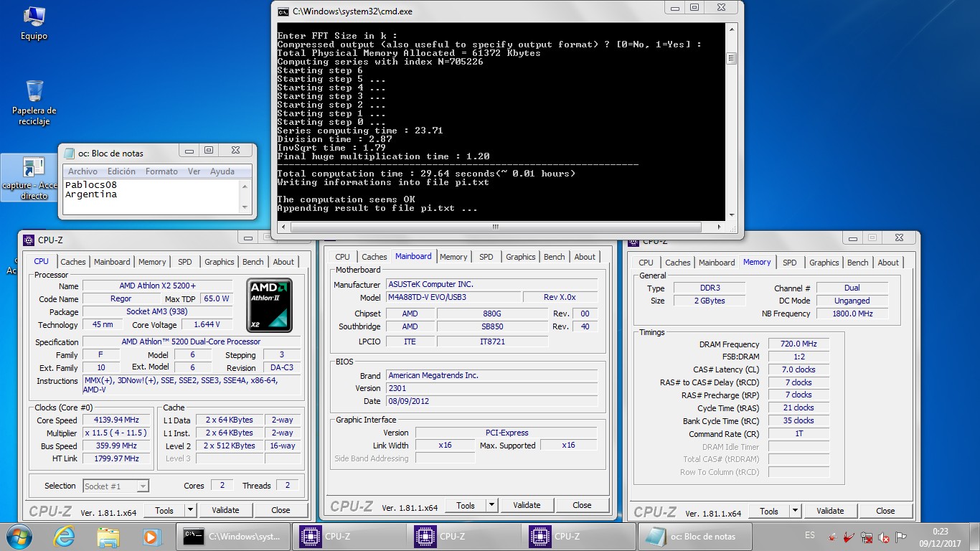Viewport: 980px width, 551px height.
Task: Switch to Mainboard tab in left CPU-Z
Action: (113, 262)
